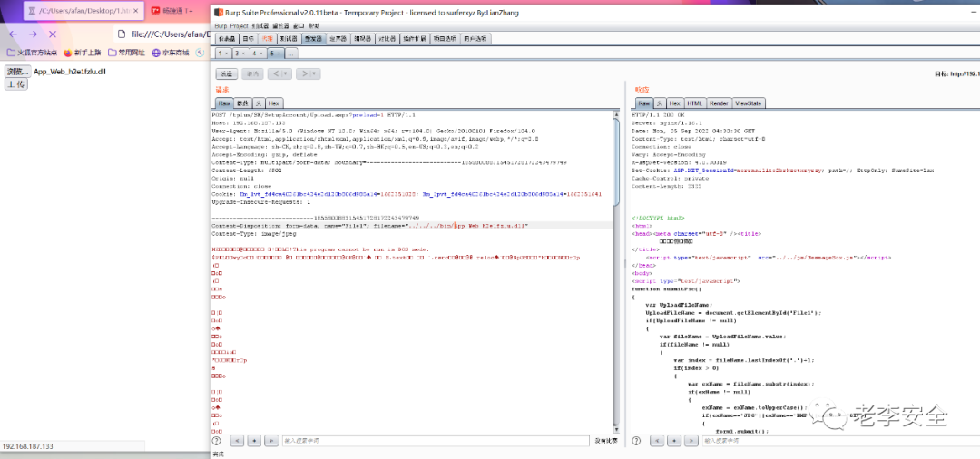The height and width of the screenshot is (459, 980).
Task: Switch to the 定序器 Sequencer tab
Action: pyautogui.click(x=338, y=39)
